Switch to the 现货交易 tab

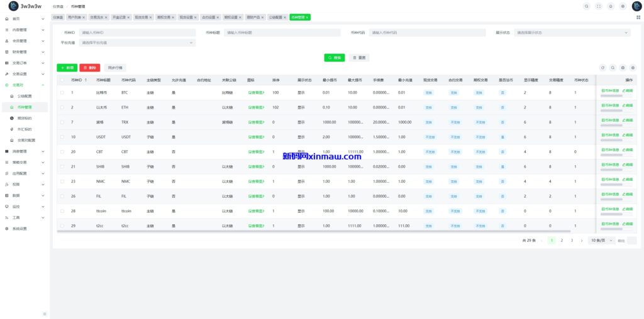tap(141, 17)
